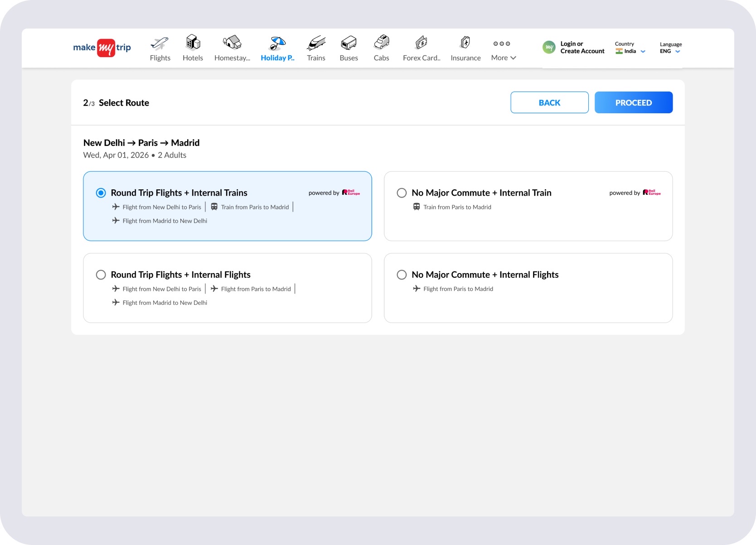Go to the Buses tab label
The image size is (756, 545).
click(349, 58)
